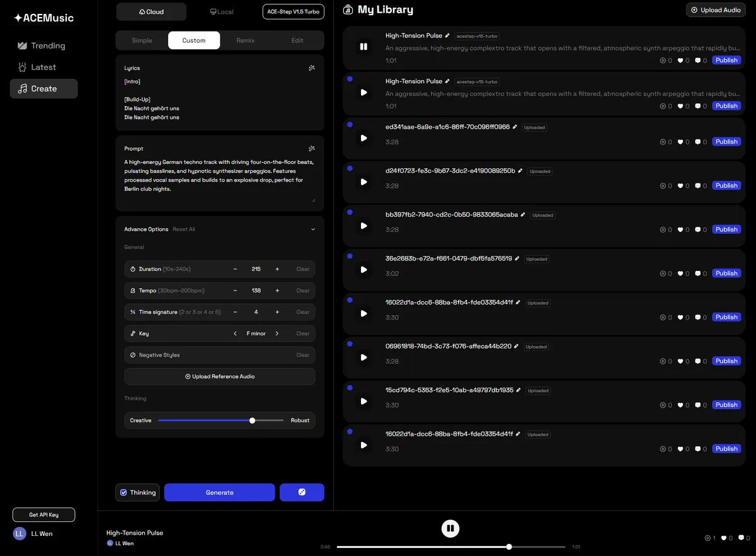756x556 pixels.
Task: Switch to the Custom tab
Action: coord(194,40)
